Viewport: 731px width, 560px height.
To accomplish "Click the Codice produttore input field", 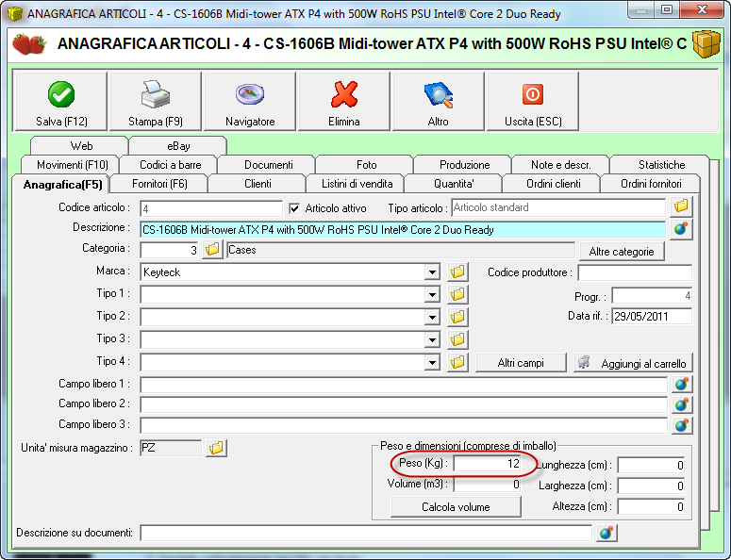I will [x=635, y=272].
